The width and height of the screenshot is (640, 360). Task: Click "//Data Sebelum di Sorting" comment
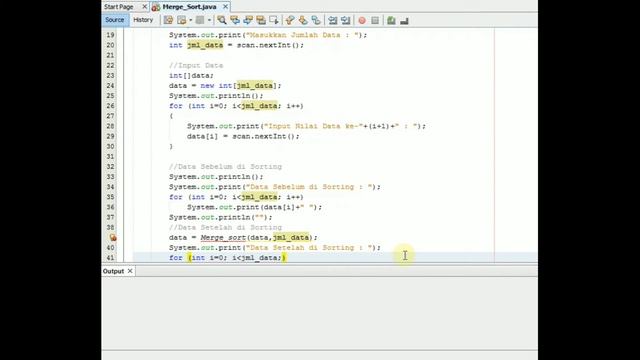click(225, 167)
